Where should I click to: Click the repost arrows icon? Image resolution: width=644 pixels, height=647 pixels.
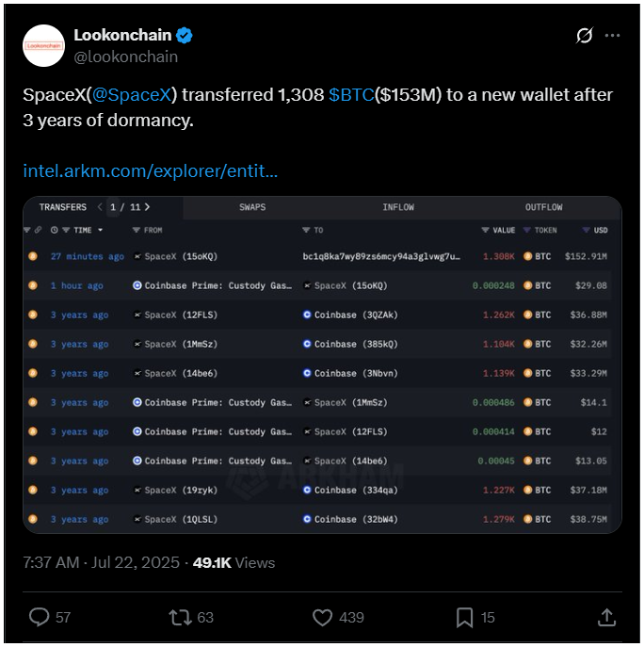(x=180, y=617)
